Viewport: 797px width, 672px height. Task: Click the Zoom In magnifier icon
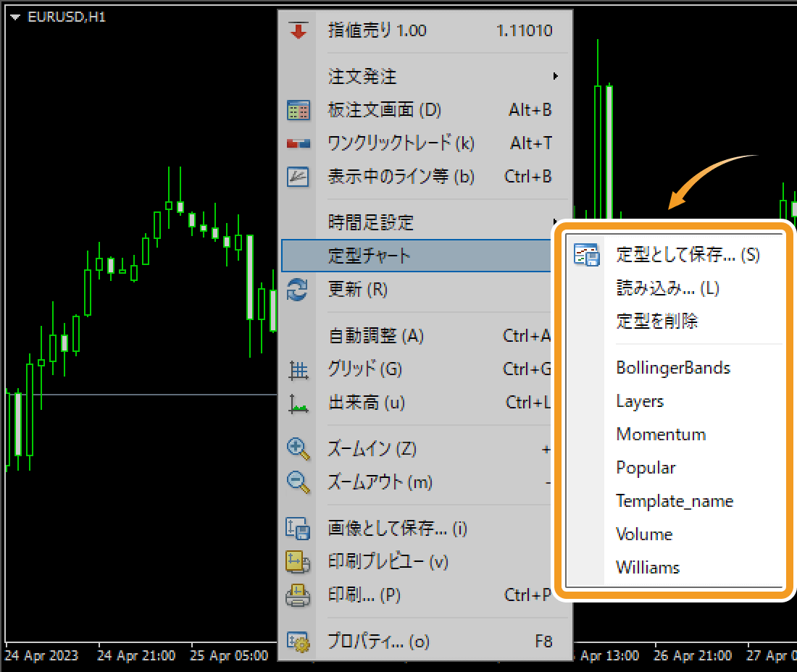(299, 449)
